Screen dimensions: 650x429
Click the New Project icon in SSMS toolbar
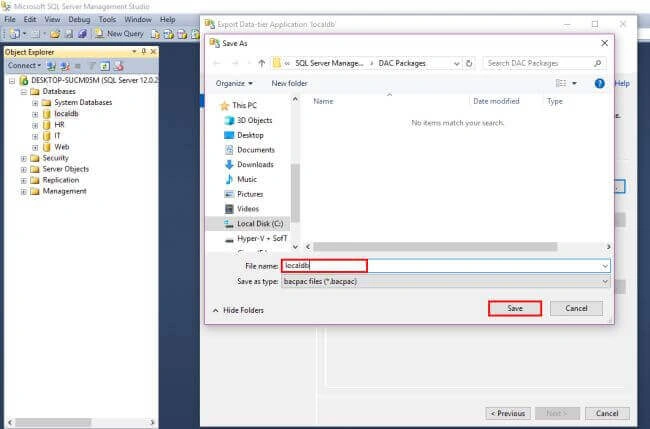click(14, 34)
